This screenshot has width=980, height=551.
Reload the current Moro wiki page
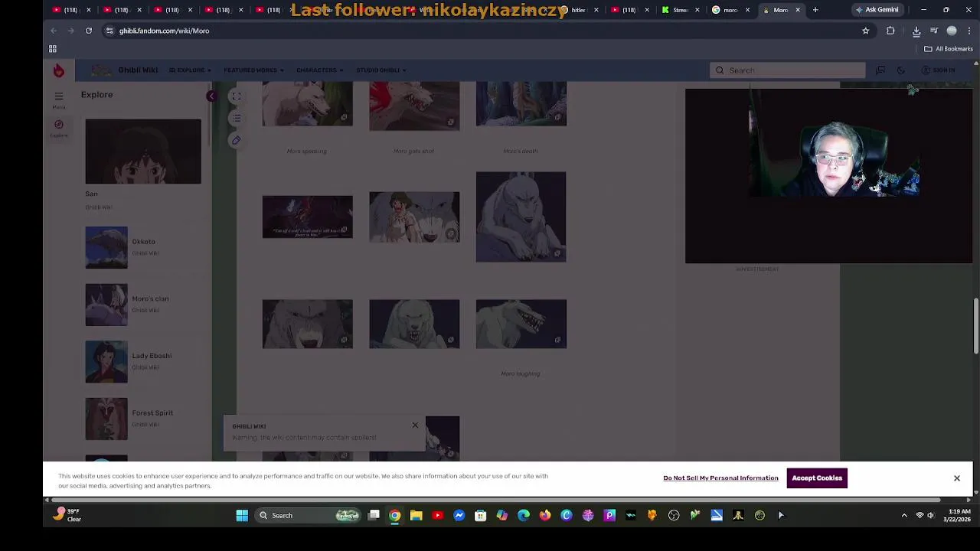[x=89, y=31]
